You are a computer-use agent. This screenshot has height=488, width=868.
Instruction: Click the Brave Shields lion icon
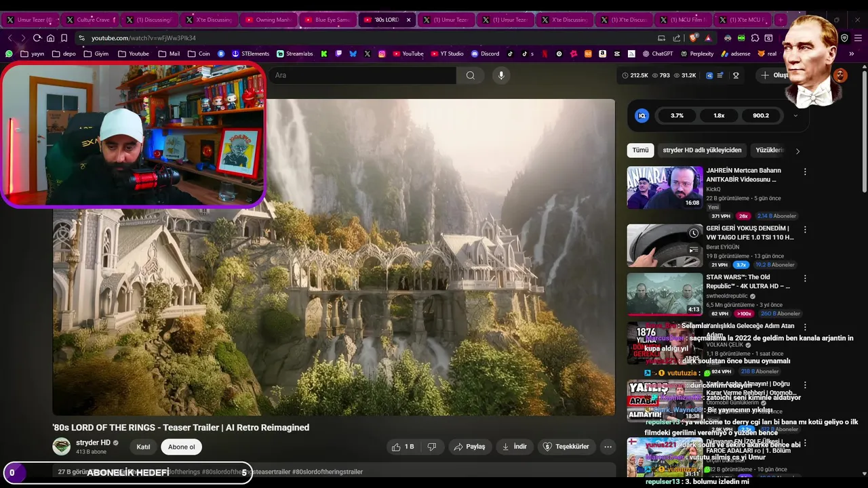(692, 38)
